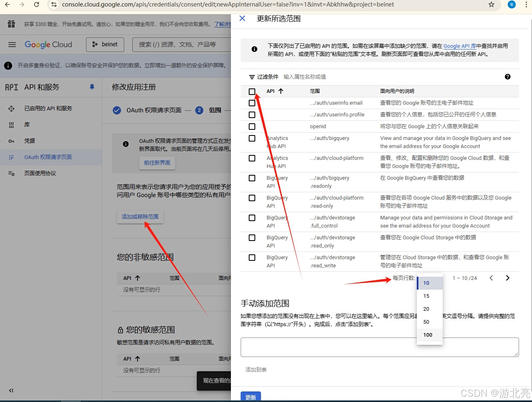Select 15 rows per page option
Image resolution: width=532 pixels, height=402 pixels.
430,296
